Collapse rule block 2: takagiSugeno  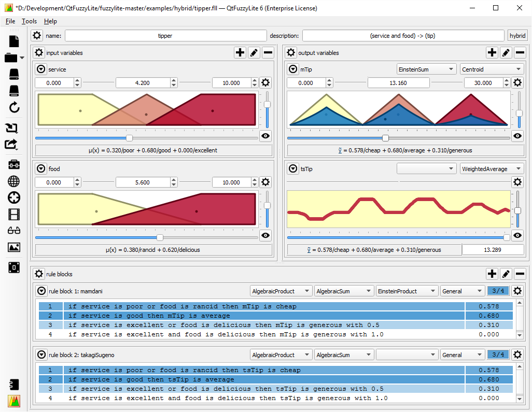click(41, 354)
